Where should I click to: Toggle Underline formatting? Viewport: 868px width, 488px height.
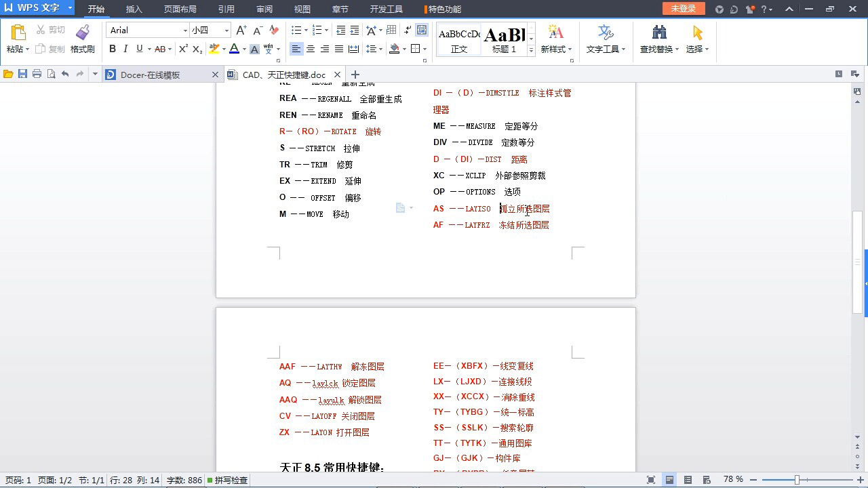(x=140, y=49)
